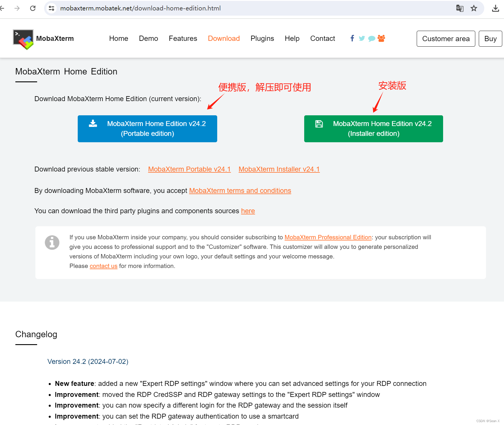This screenshot has height=425, width=504.
Task: Click the MobaXterm logo
Action: point(23,39)
